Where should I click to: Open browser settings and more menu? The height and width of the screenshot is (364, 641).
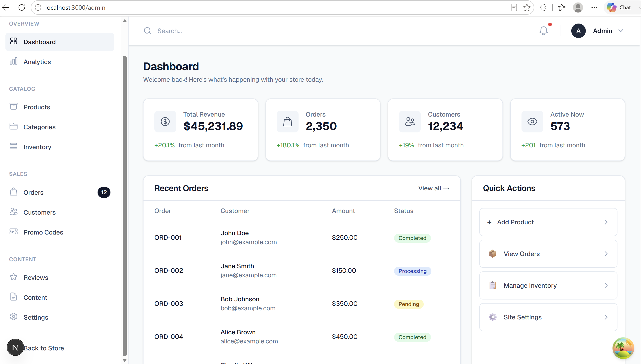(x=594, y=7)
